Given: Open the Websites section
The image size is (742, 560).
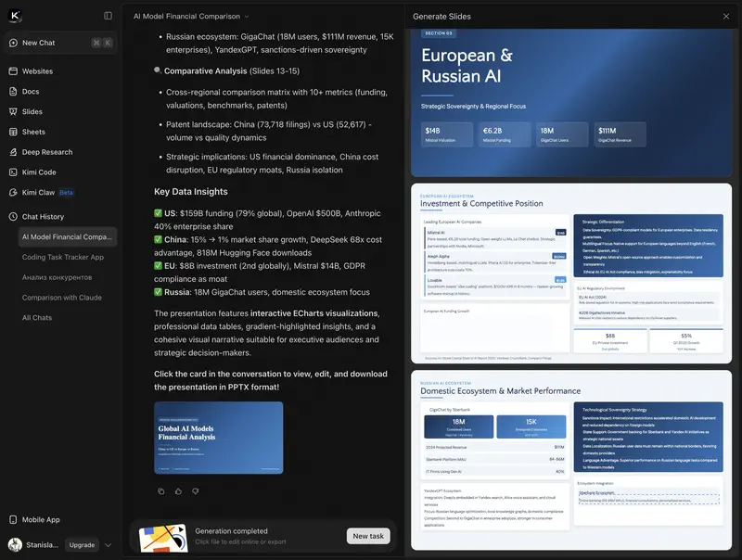Looking at the screenshot, I should coord(37,71).
